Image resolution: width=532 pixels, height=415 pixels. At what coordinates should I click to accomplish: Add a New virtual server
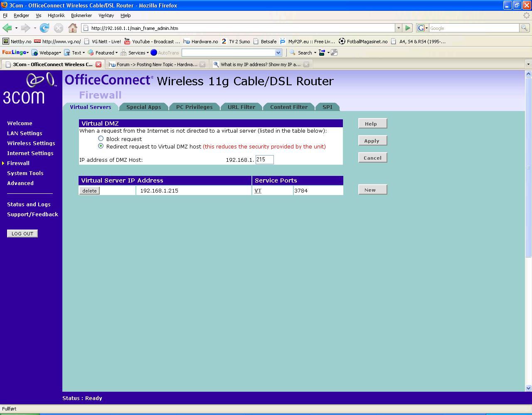tap(372, 190)
